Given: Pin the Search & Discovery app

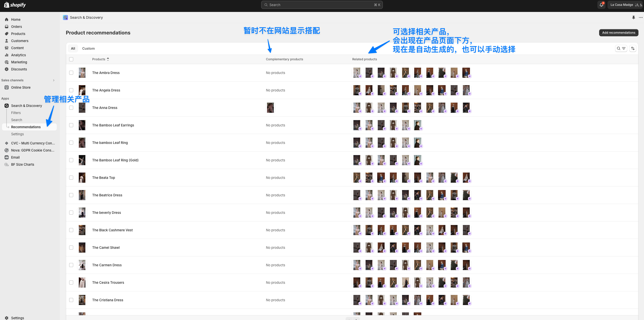Looking at the screenshot, I should pos(633,17).
